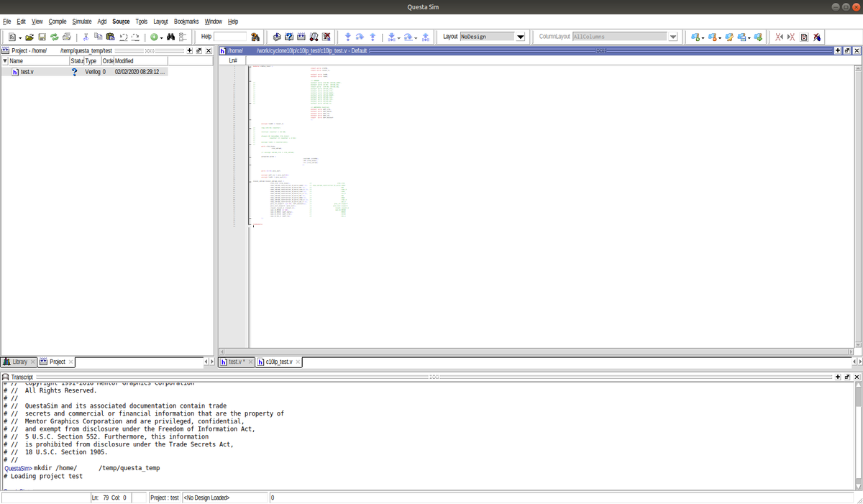
Task: Click the blue Step Over curved-arrow icon
Action: [x=360, y=37]
